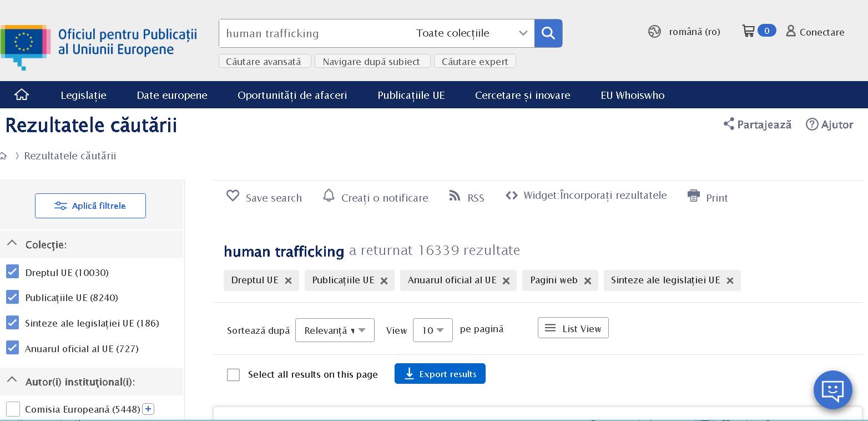Remove the Publicațiile UE filter chip
This screenshot has width=868, height=421.
pos(384,280)
